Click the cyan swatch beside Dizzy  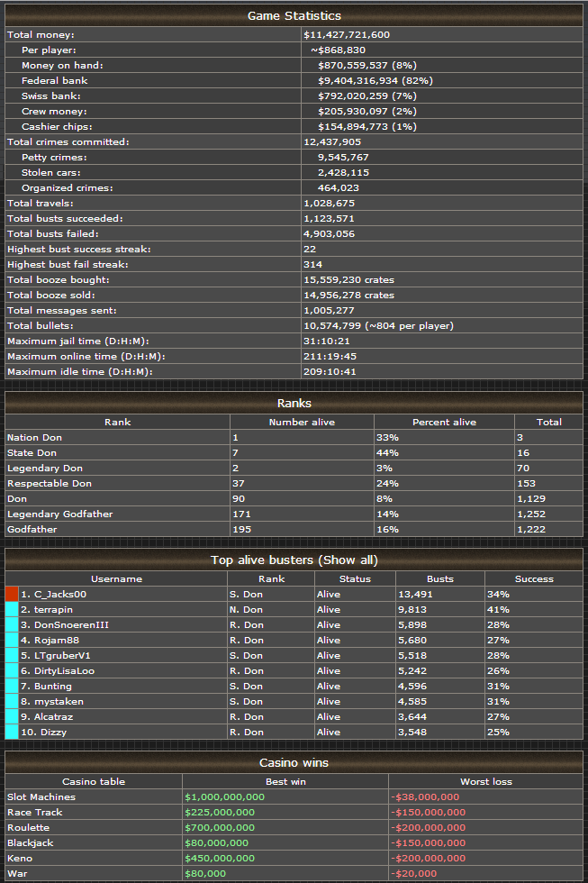(x=12, y=732)
